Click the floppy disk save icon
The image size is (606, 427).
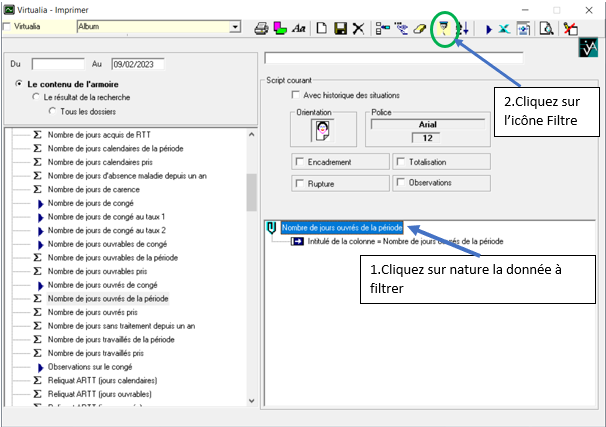click(340, 29)
